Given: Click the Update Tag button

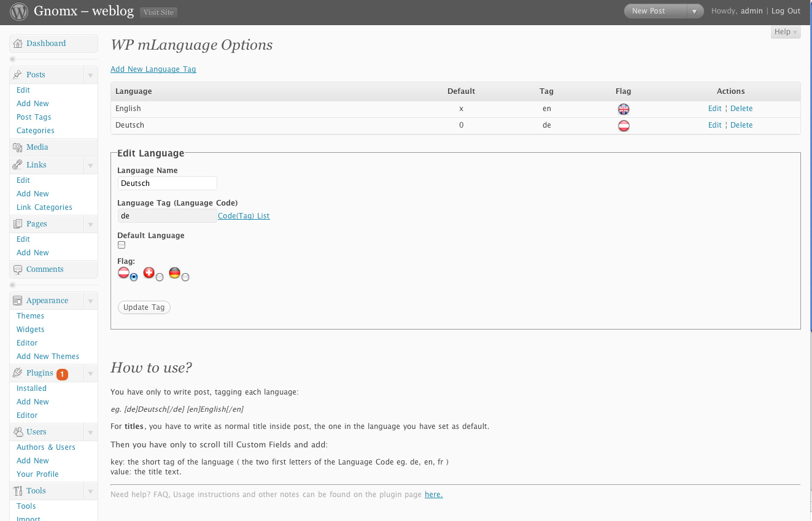Looking at the screenshot, I should [144, 307].
